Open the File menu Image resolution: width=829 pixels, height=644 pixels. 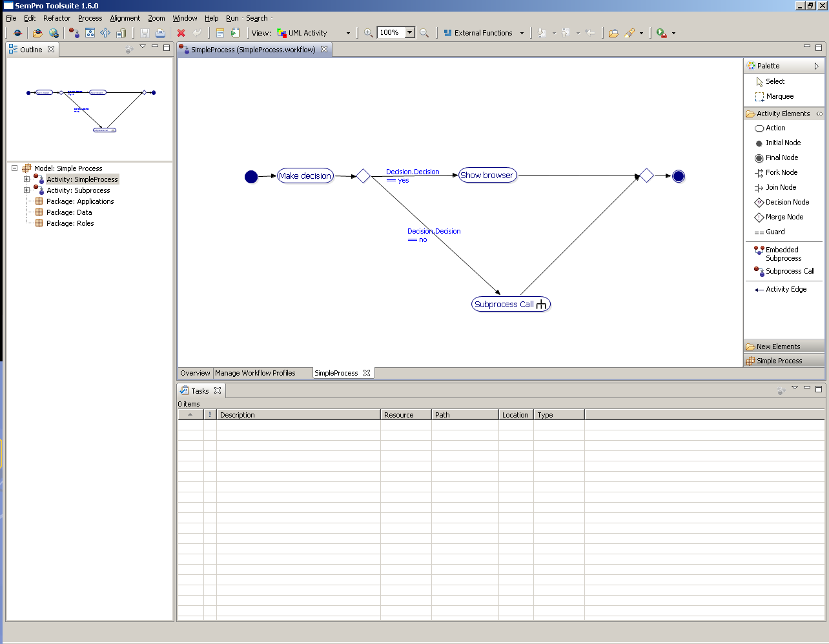coord(11,18)
